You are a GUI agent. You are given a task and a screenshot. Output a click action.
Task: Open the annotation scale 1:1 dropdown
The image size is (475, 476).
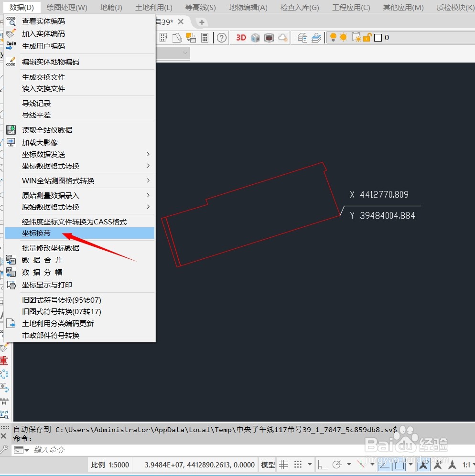click(467, 464)
